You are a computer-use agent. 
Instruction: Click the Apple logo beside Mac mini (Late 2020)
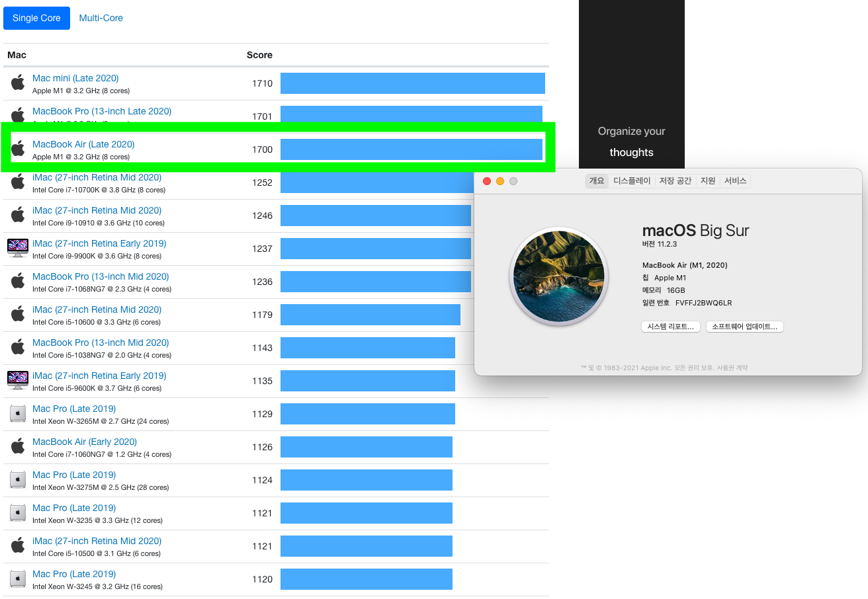pyautogui.click(x=18, y=83)
